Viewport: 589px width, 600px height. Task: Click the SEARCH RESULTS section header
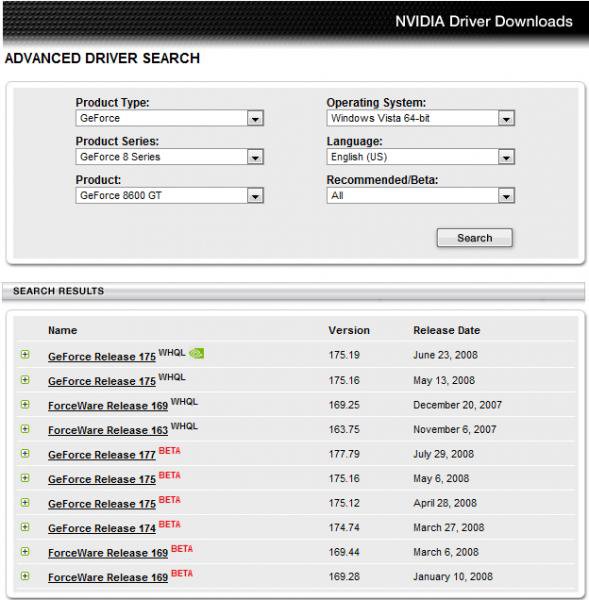click(59, 291)
